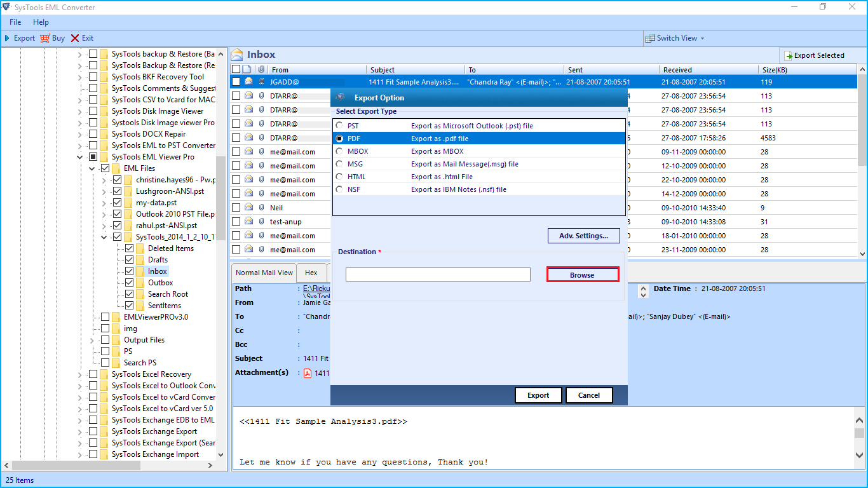Sort mail list by Subject column
This screenshot has height=488, width=868.
[416, 69]
